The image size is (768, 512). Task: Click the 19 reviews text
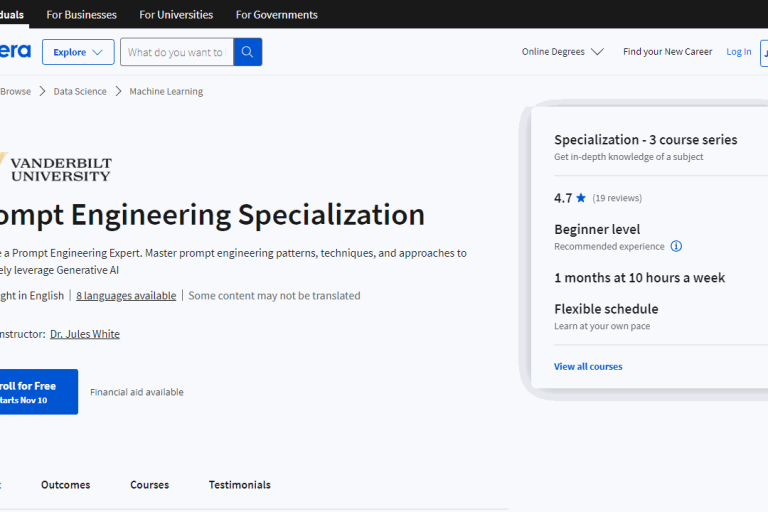click(x=617, y=198)
